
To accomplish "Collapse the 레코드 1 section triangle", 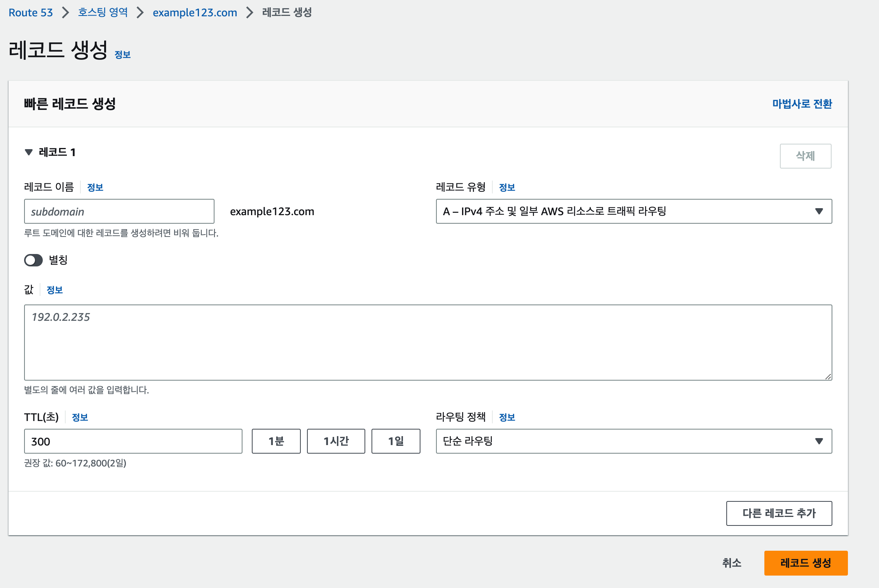I will [29, 152].
